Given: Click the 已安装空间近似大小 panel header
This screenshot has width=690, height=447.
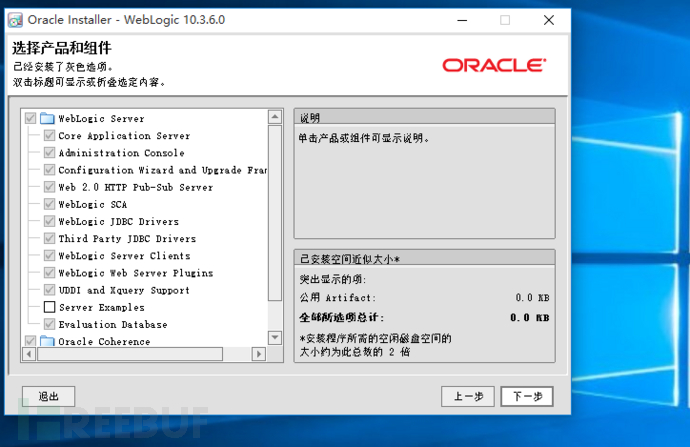Looking at the screenshot, I should click(425, 259).
